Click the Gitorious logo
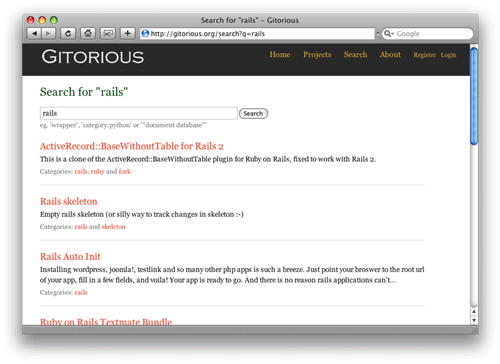This screenshot has width=500, height=364. coord(93,57)
